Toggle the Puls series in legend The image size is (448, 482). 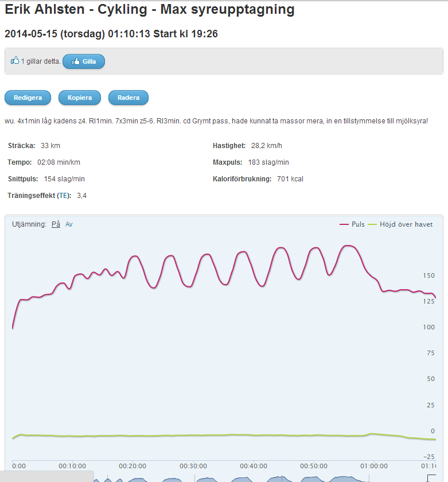(358, 224)
